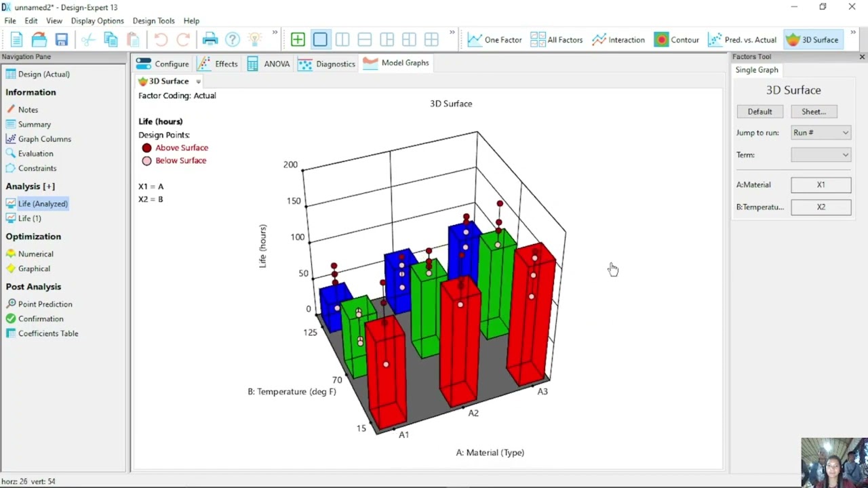868x488 pixels.
Task: Open the Display Options menu
Action: click(98, 21)
